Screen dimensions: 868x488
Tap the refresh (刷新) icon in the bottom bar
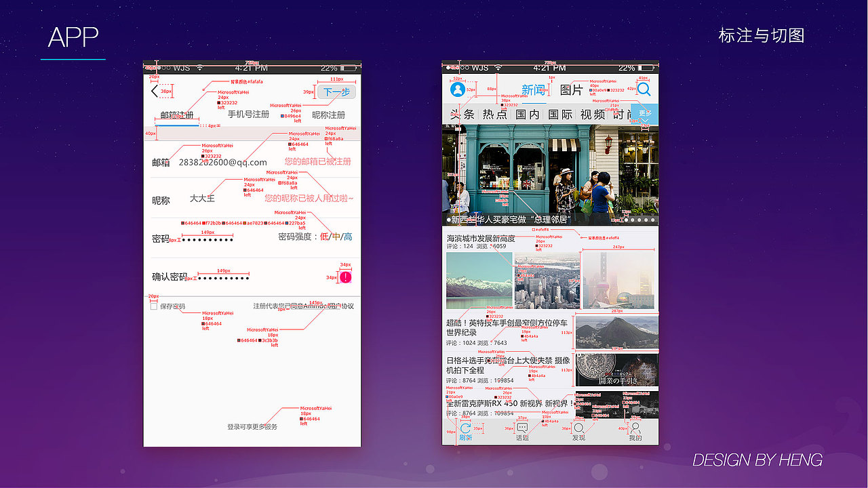coord(465,427)
